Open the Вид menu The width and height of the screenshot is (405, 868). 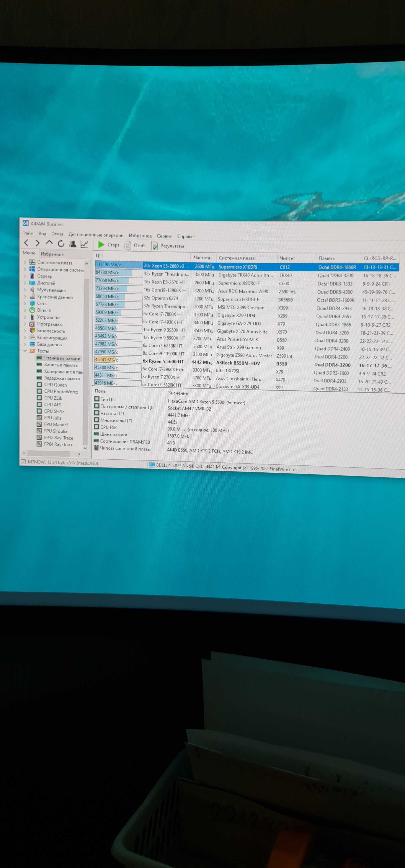click(42, 233)
